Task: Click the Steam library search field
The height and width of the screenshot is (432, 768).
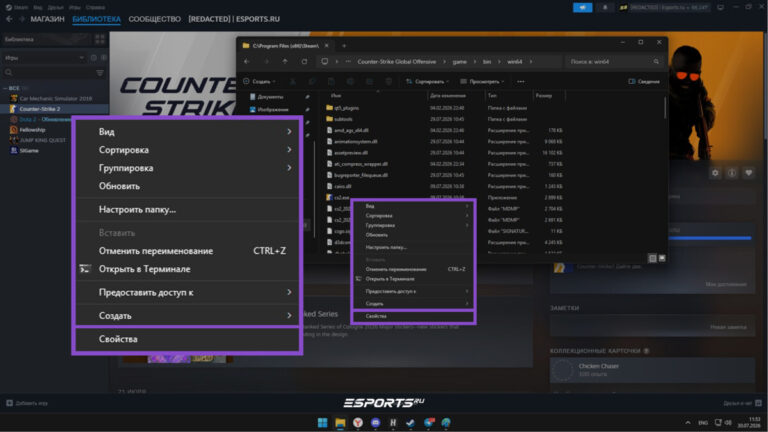Action: tap(48, 73)
